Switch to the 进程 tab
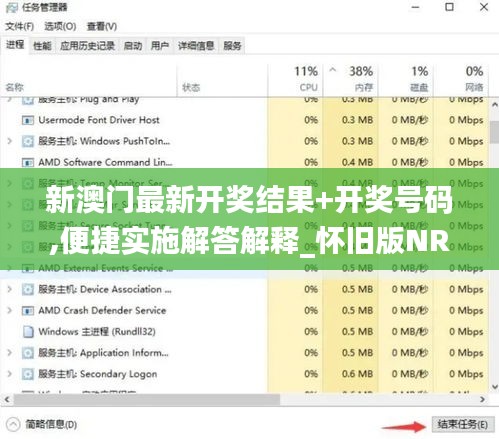 pyautogui.click(x=15, y=45)
